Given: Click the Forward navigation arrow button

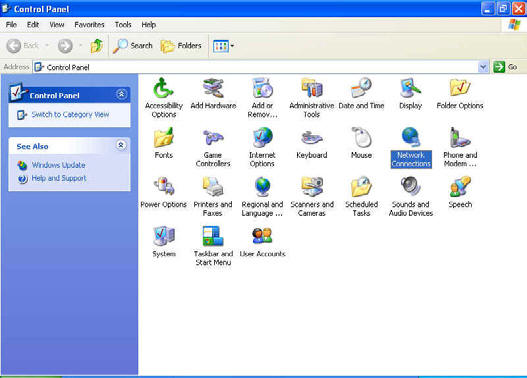Looking at the screenshot, I should (x=65, y=46).
